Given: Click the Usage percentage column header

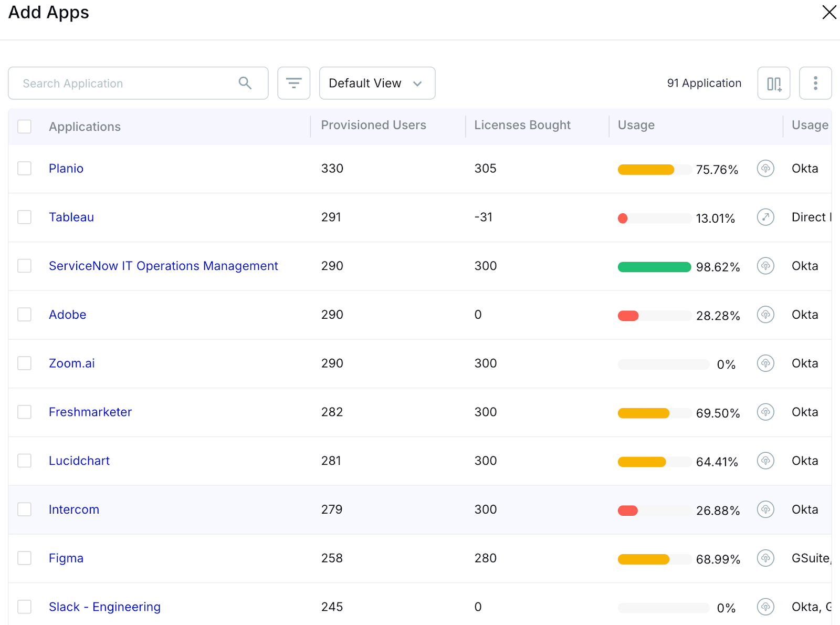Looking at the screenshot, I should (636, 125).
